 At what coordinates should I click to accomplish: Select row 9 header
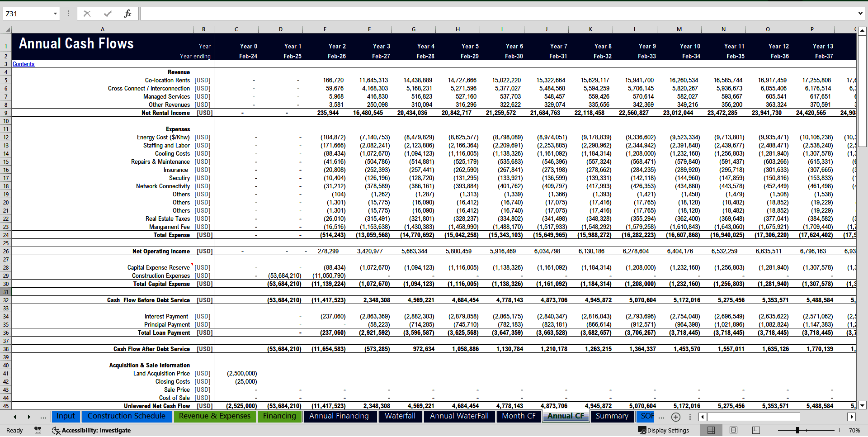(6, 113)
